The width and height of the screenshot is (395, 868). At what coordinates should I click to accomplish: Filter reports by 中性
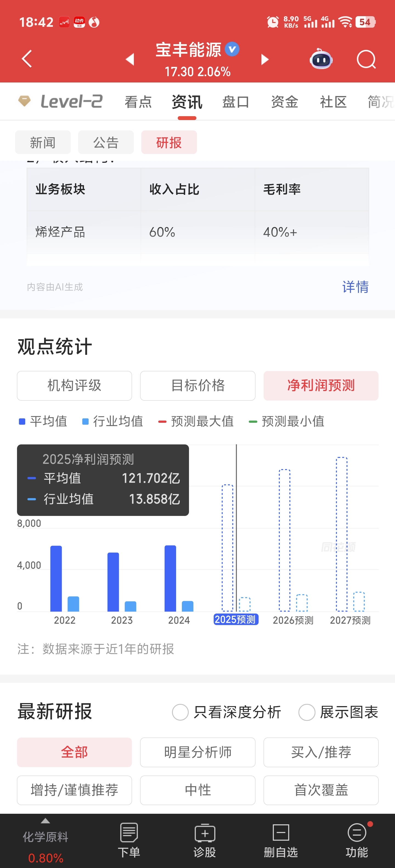tap(198, 790)
